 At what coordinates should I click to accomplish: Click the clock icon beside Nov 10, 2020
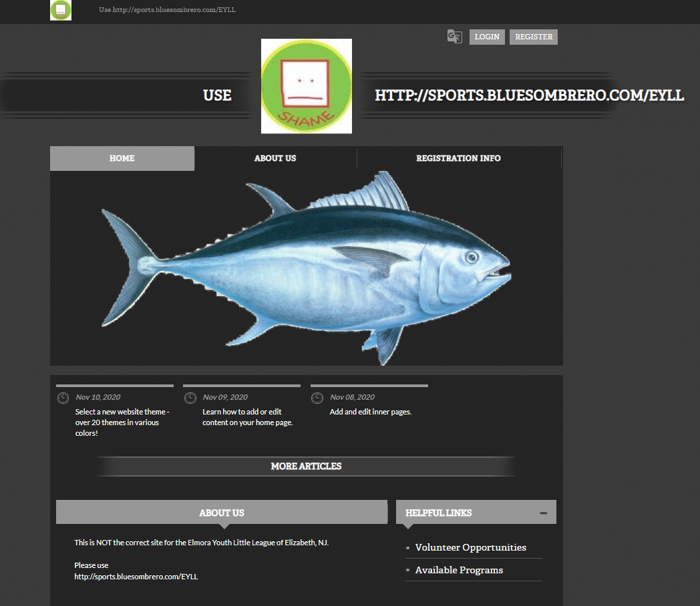[x=63, y=398]
